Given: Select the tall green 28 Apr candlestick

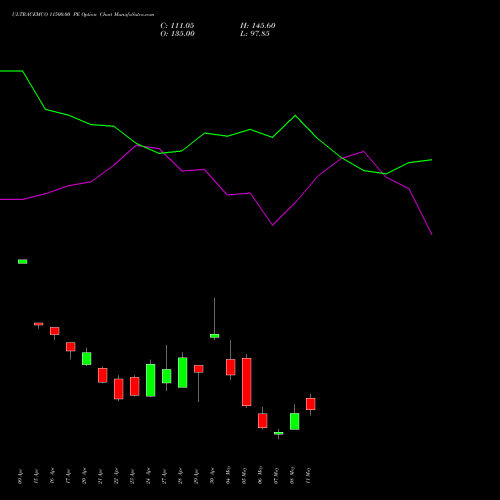Looking at the screenshot, I should [x=183, y=372].
